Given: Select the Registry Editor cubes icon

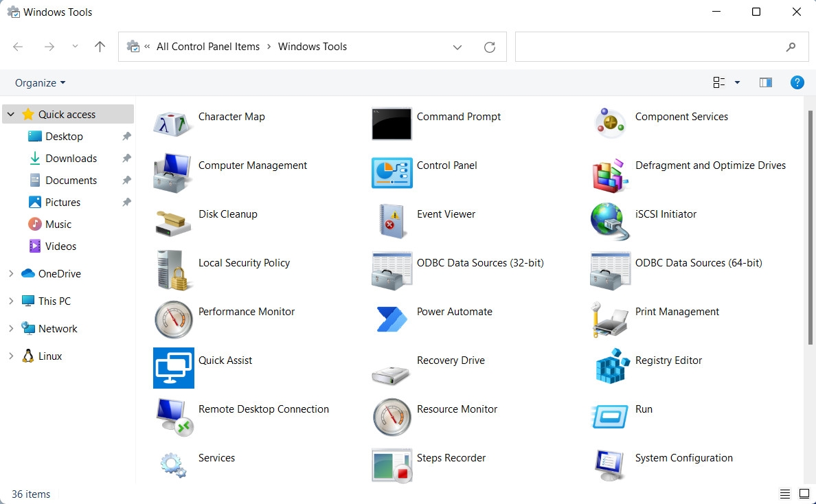Looking at the screenshot, I should click(612, 366).
